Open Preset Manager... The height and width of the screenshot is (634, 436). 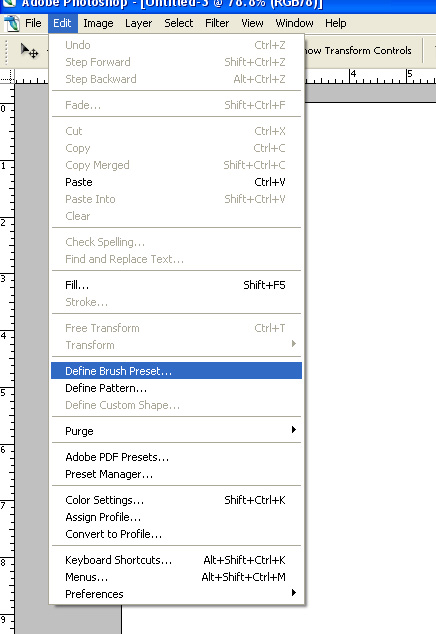point(176,474)
